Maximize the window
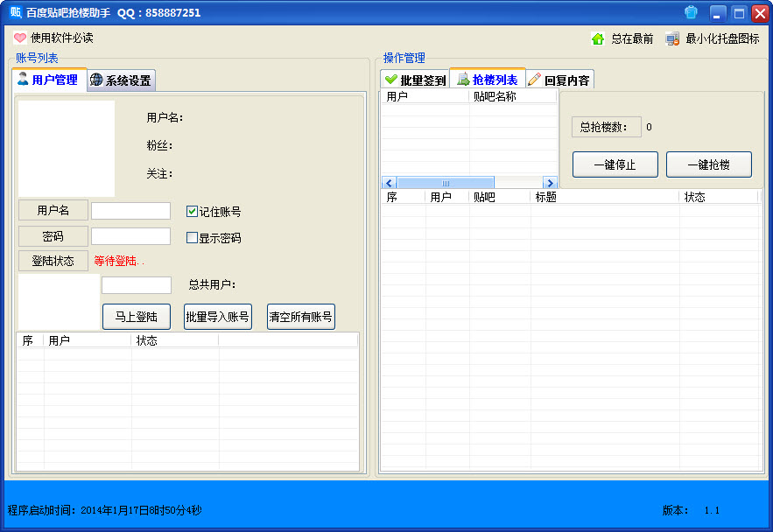The height and width of the screenshot is (532, 773). [x=739, y=13]
